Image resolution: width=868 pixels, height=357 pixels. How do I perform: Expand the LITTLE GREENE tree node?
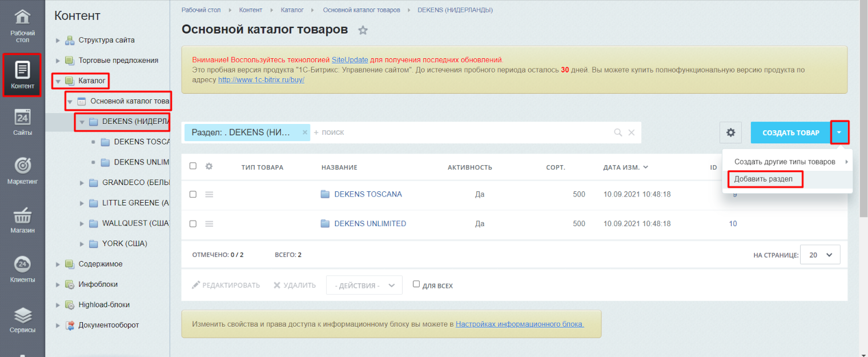coord(82,203)
